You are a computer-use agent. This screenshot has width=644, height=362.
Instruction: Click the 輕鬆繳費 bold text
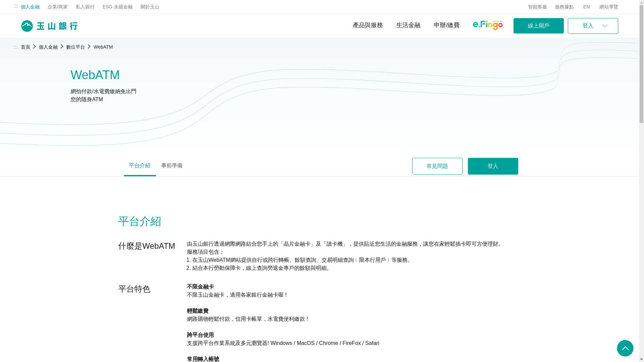pyautogui.click(x=198, y=311)
